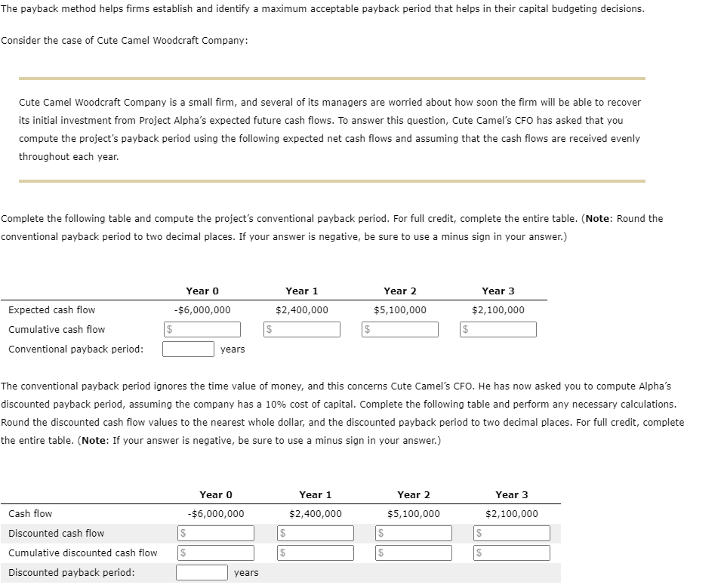The height and width of the screenshot is (588, 724).
Task: Click the Year 3 discounted cash flow field
Action: 513,533
